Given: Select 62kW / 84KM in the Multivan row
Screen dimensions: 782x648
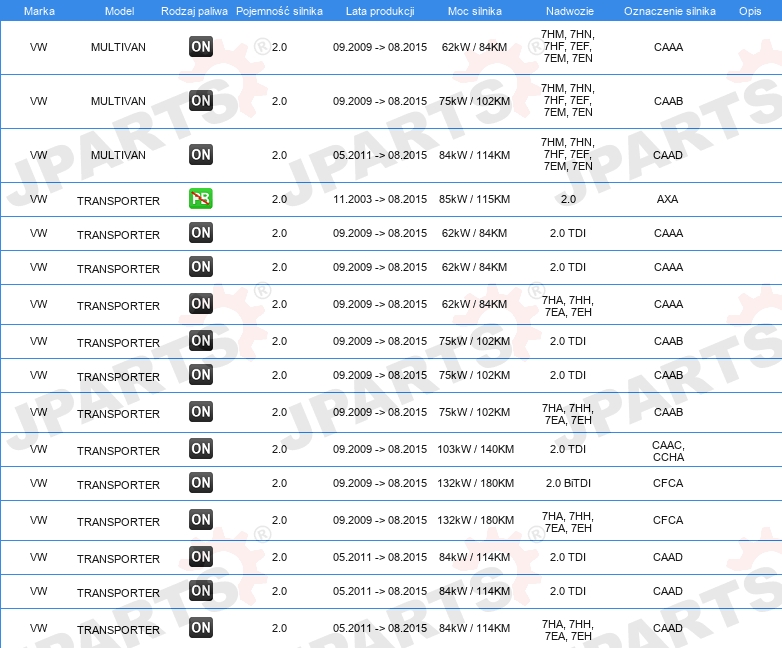Looking at the screenshot, I should click(474, 47).
